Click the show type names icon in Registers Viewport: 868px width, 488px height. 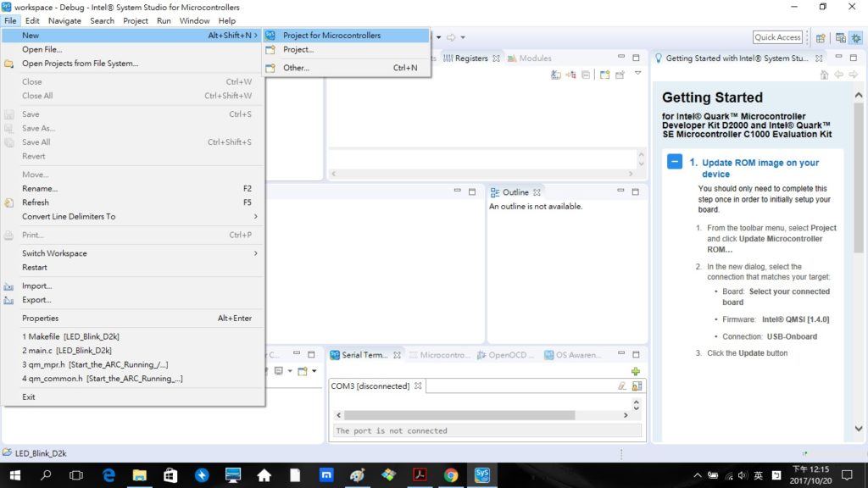point(556,75)
